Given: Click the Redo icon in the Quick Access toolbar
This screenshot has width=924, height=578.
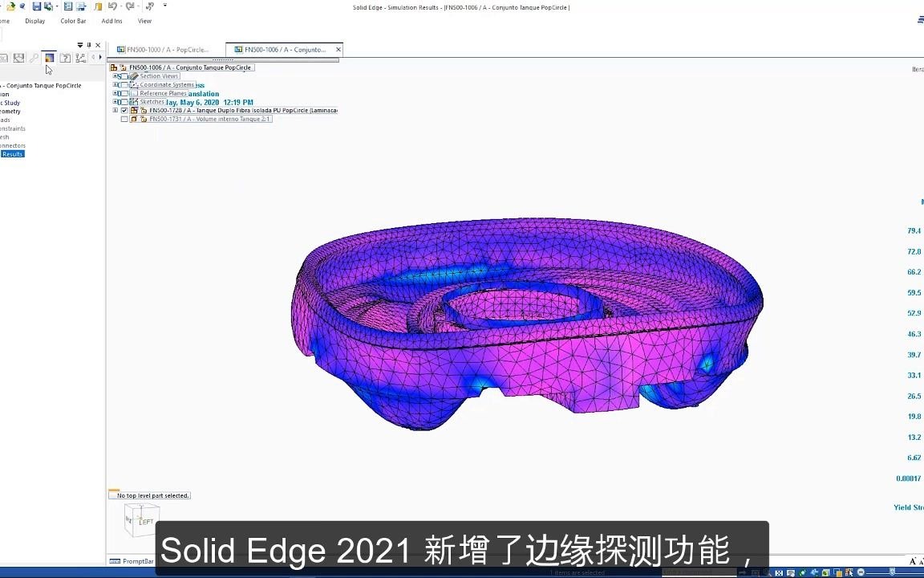Looking at the screenshot, I should click(x=132, y=6).
